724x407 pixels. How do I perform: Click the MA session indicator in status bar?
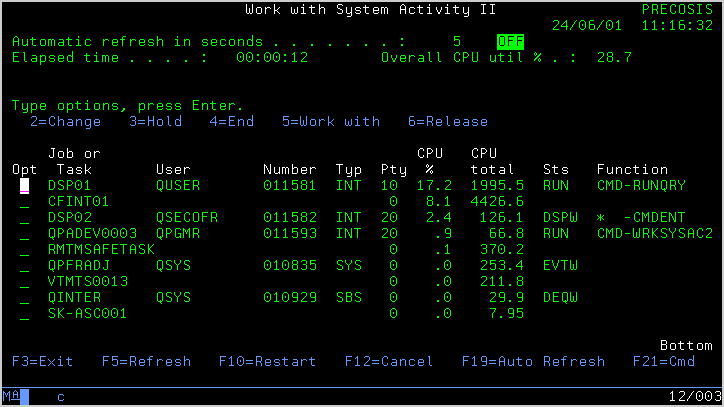12,396
